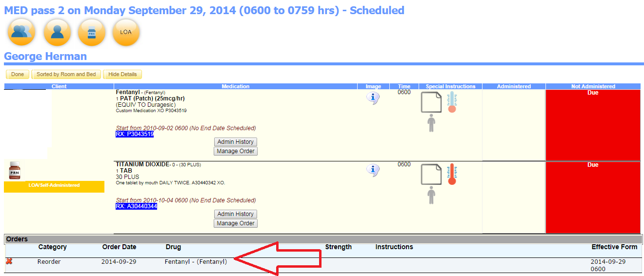Click the group of clients round icon
The width and height of the screenshot is (644, 276).
point(22,32)
